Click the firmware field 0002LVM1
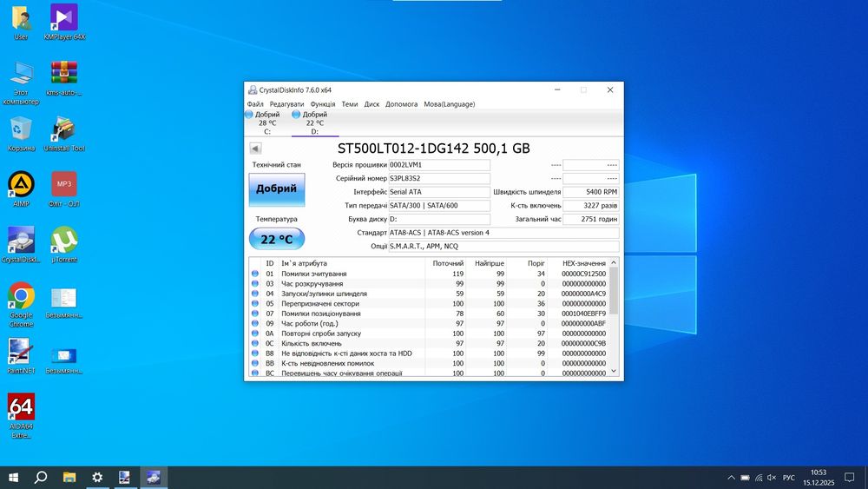Image resolution: width=868 pixels, height=489 pixels. click(x=439, y=165)
